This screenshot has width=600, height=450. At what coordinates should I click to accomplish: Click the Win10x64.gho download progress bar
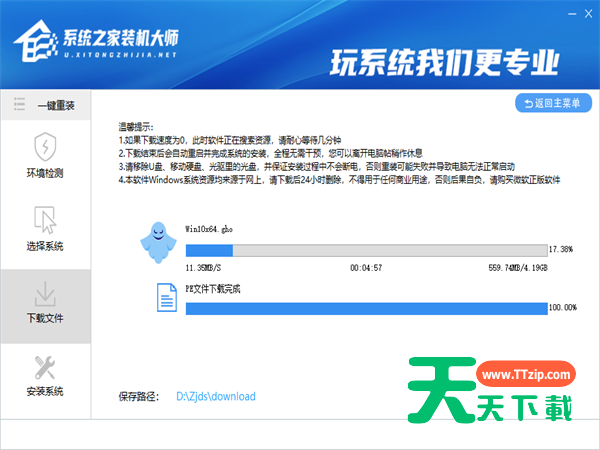pyautogui.click(x=366, y=249)
